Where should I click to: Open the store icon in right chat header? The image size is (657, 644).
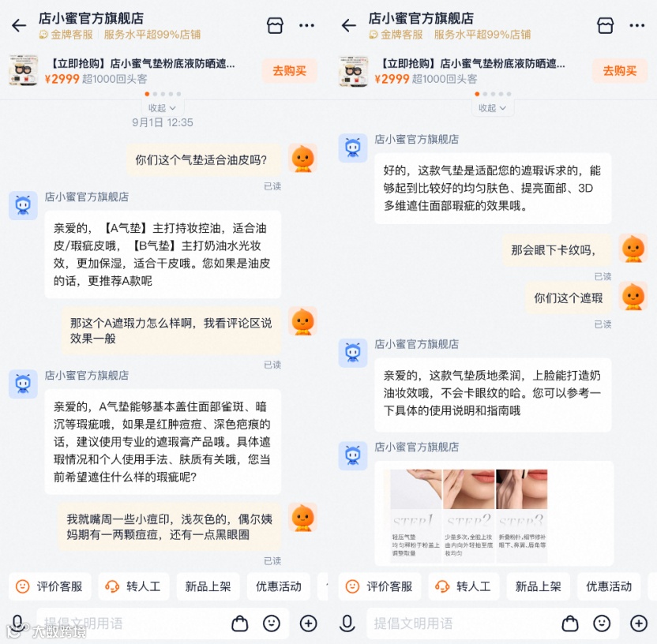tap(605, 25)
